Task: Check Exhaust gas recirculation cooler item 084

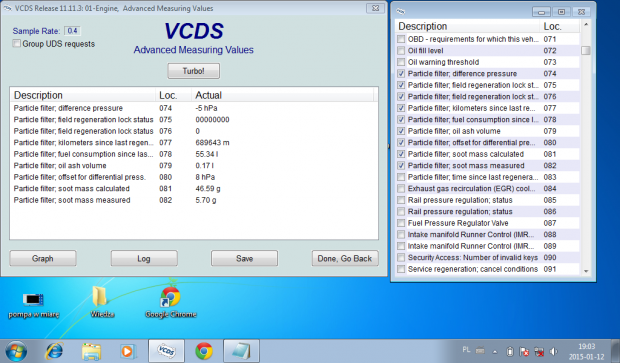Action: click(401, 188)
